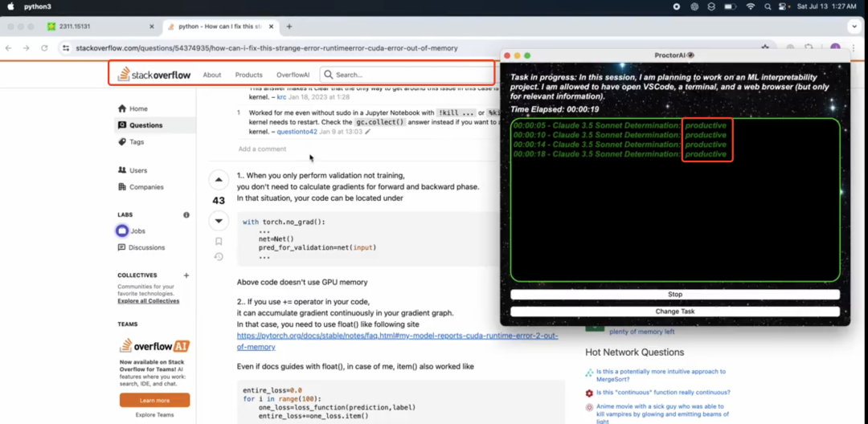The width and height of the screenshot is (868, 424).
Task: Close the 2311.15131 tab
Action: (152, 26)
